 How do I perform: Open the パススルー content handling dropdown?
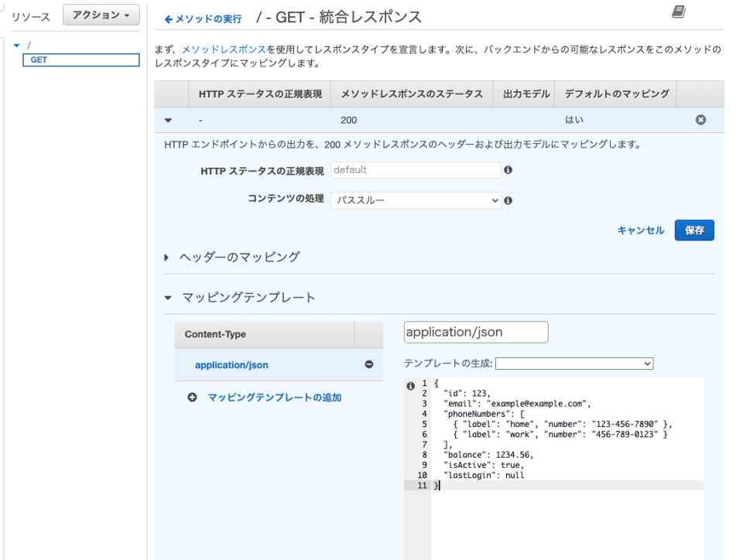tap(416, 200)
